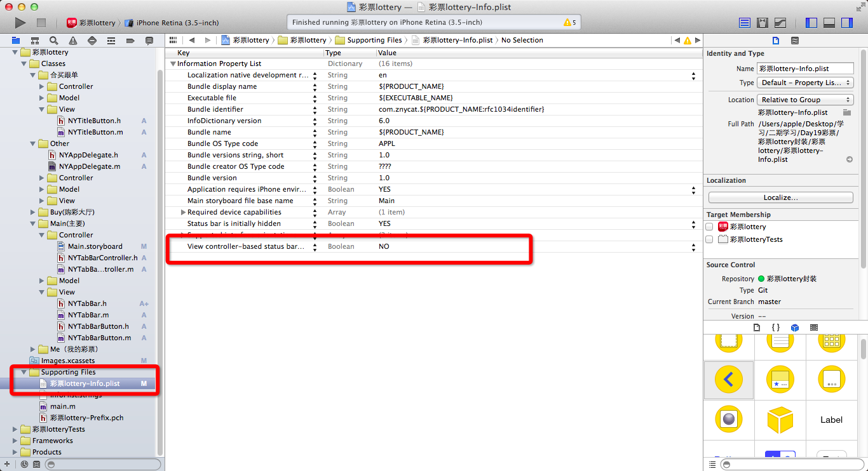Show the Code Snippet library
The width and height of the screenshot is (868, 471).
pos(775,328)
